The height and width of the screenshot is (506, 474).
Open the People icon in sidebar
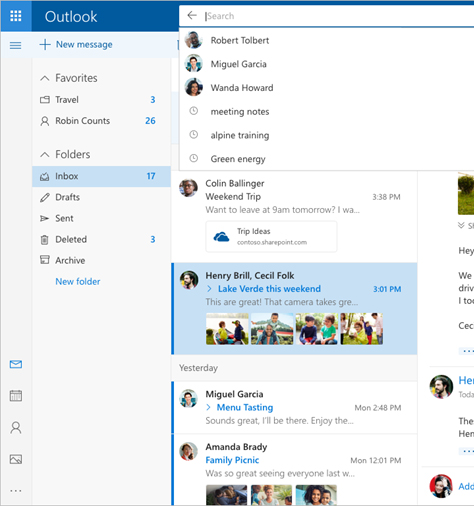16,427
